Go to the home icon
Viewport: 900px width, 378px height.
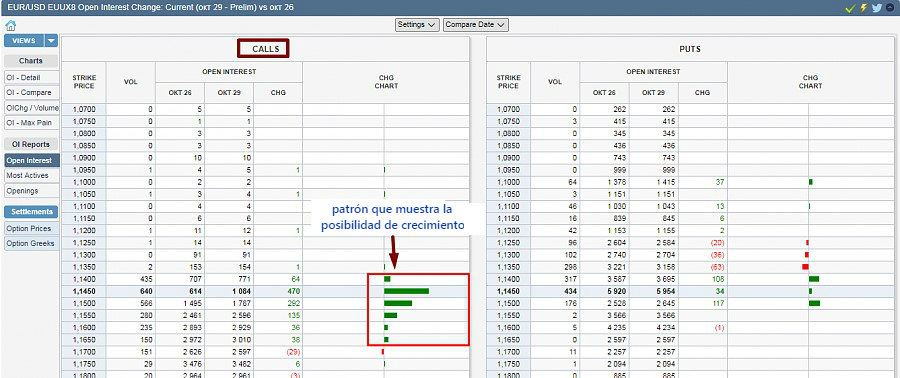coord(10,25)
